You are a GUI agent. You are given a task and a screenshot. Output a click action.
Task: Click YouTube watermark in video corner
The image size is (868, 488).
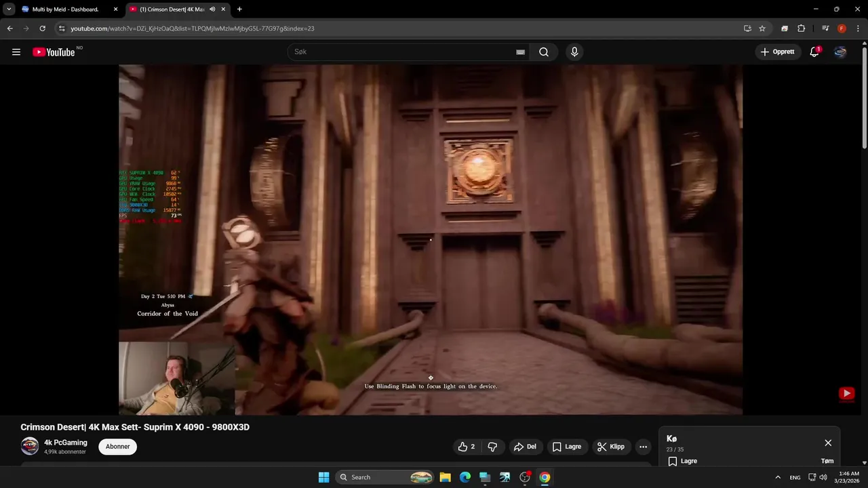click(x=846, y=393)
